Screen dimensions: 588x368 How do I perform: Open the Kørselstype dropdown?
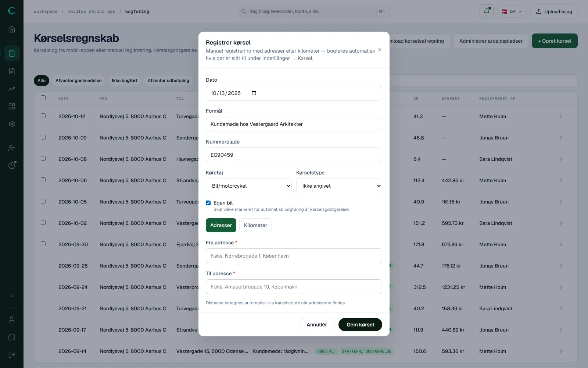pos(339,186)
